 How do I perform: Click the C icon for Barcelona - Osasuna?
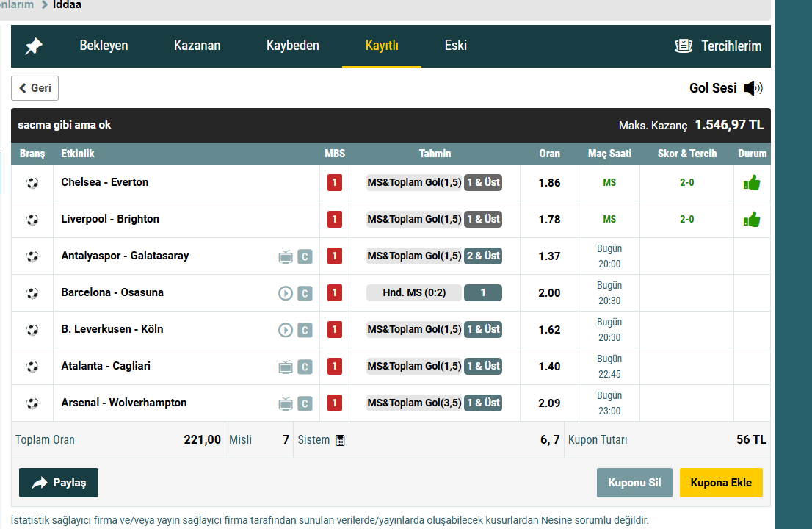click(305, 293)
